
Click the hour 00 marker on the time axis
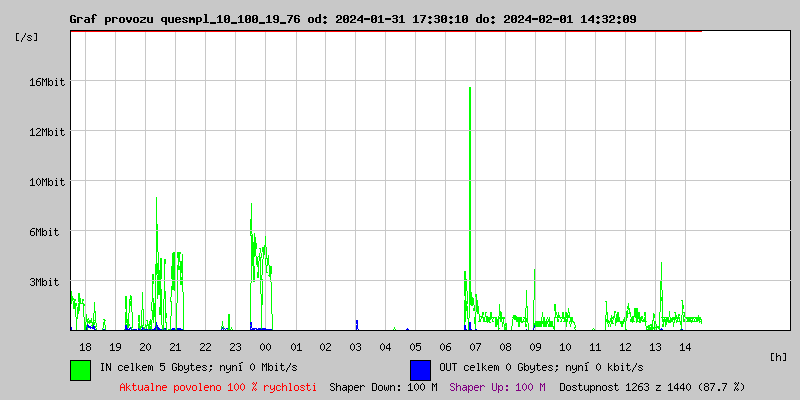pos(265,347)
